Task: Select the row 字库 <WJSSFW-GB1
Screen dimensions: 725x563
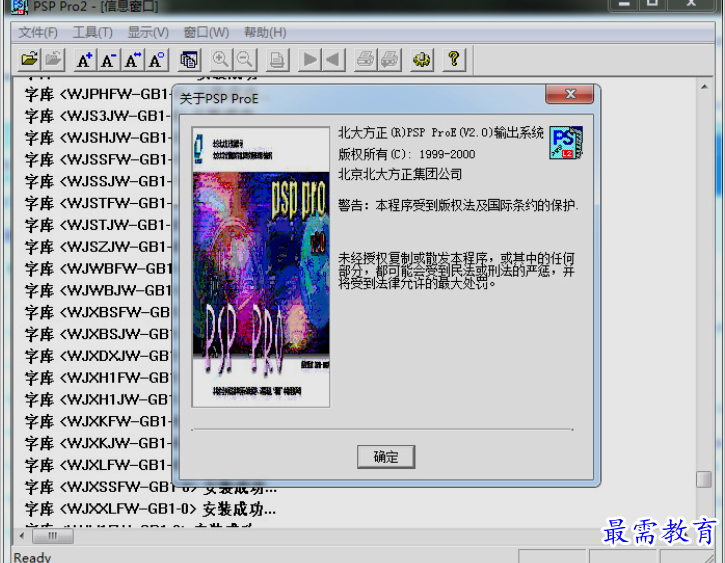Action: coord(98,159)
